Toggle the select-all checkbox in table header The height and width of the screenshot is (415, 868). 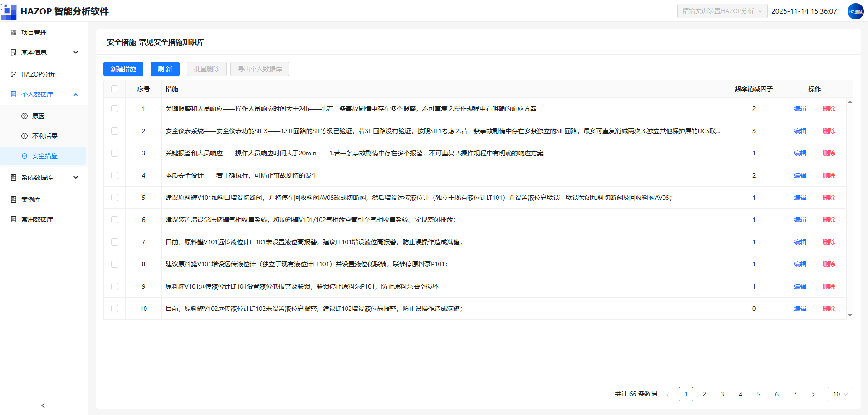pyautogui.click(x=115, y=89)
